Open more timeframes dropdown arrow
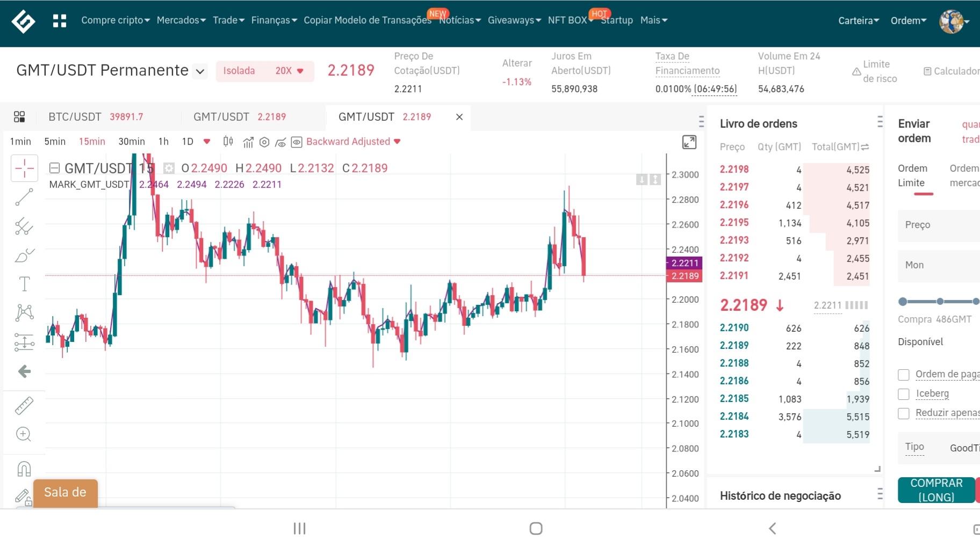980x547 pixels. [x=207, y=142]
